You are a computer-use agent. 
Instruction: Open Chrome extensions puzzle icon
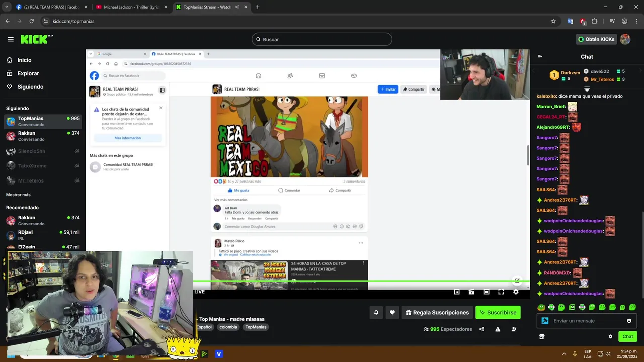tap(595, 21)
